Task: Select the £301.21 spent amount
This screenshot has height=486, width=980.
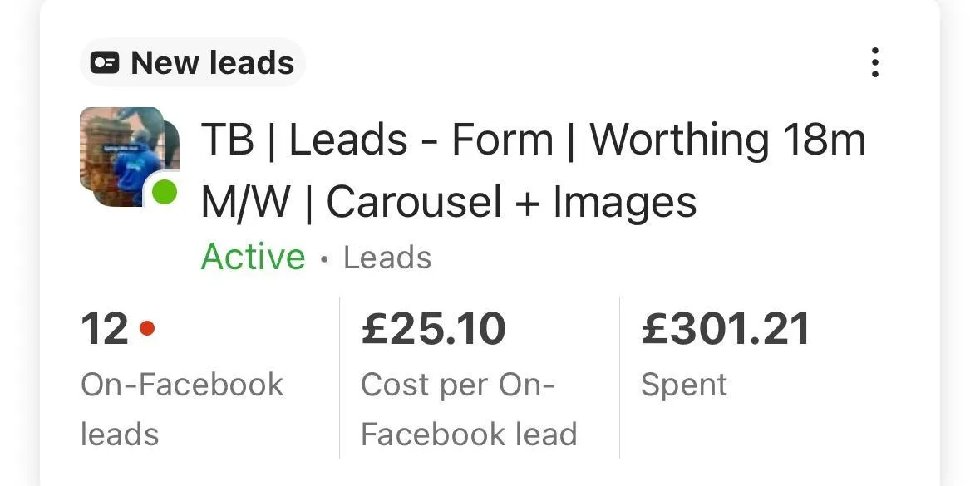Action: tap(726, 329)
